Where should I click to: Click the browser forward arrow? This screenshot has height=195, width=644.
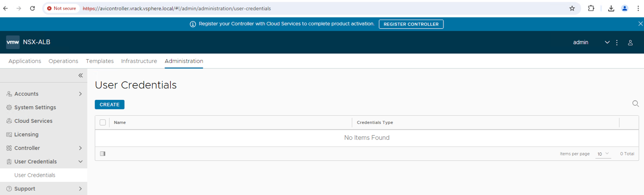(x=19, y=8)
